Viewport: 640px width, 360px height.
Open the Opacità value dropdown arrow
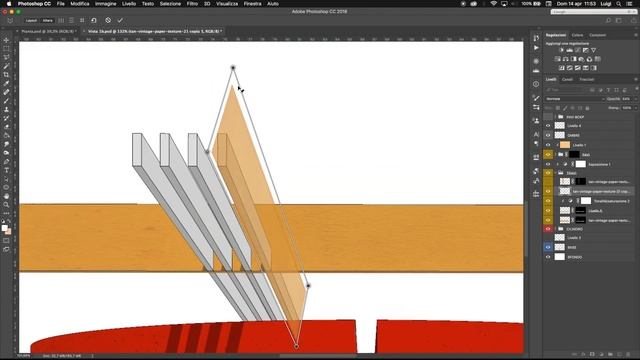pyautogui.click(x=635, y=99)
